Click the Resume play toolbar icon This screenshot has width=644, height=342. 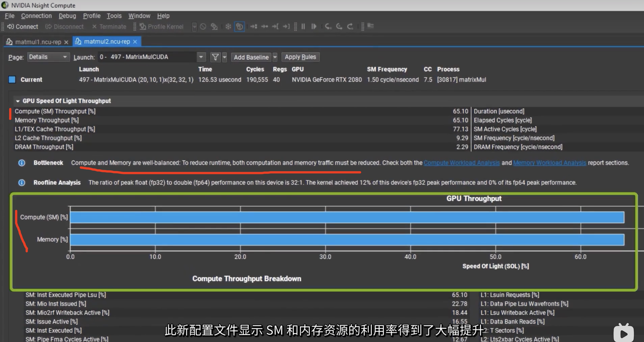(314, 26)
